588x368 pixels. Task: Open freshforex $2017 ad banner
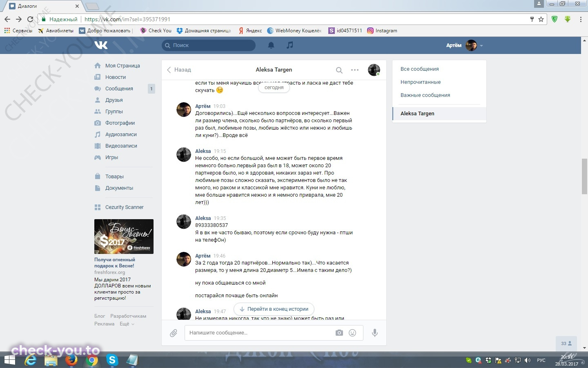coord(124,236)
